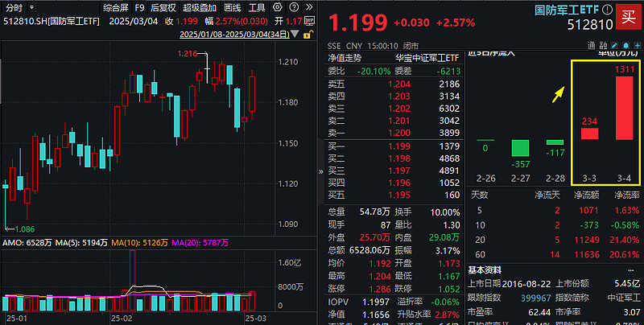
Task: Click the 国防军工ETF title in quote header
Action: (x=568, y=10)
